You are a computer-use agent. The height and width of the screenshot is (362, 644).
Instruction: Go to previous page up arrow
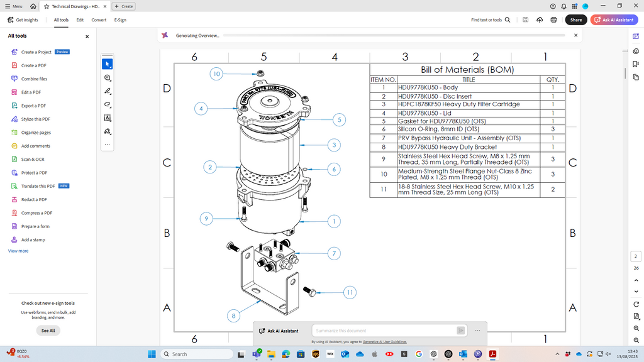[x=636, y=280]
